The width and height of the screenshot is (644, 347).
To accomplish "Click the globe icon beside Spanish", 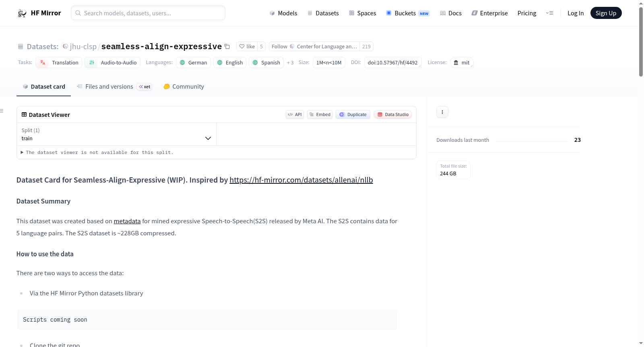I will pos(255,63).
